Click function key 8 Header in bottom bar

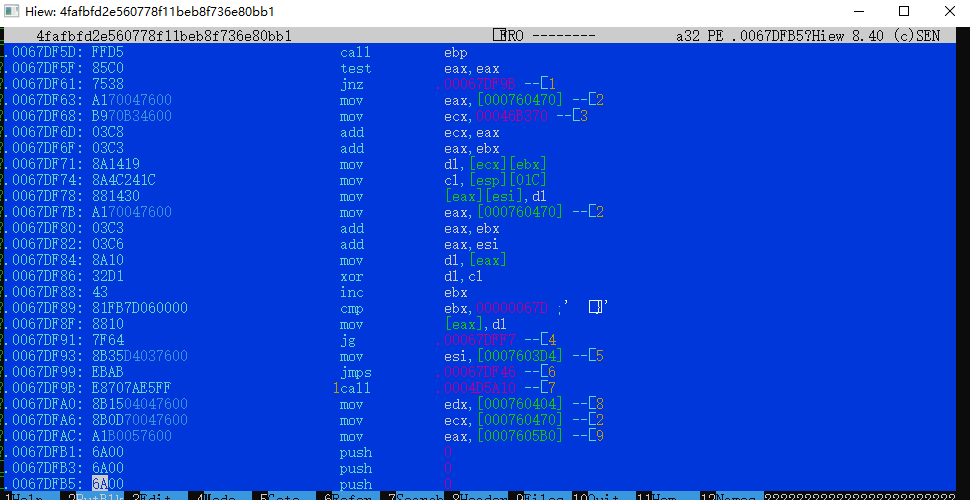[480, 497]
